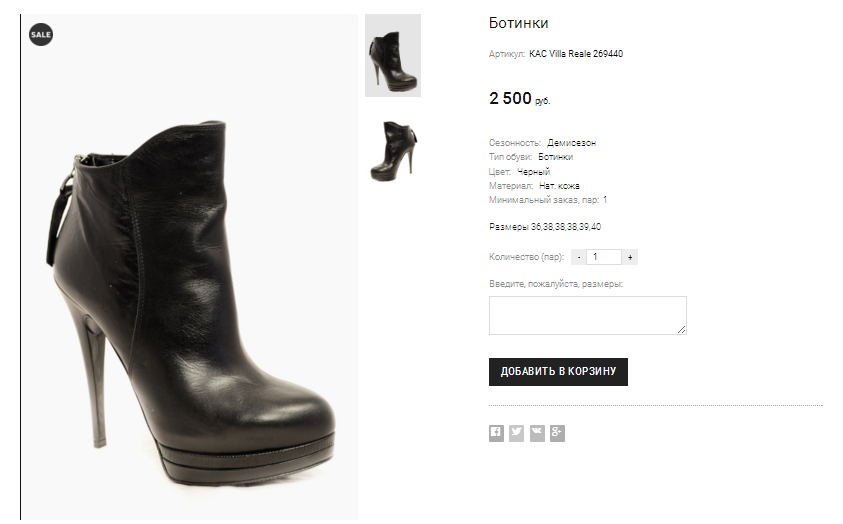The image size is (843, 524).
Task: Select the second boot thumbnail
Action: [x=393, y=150]
